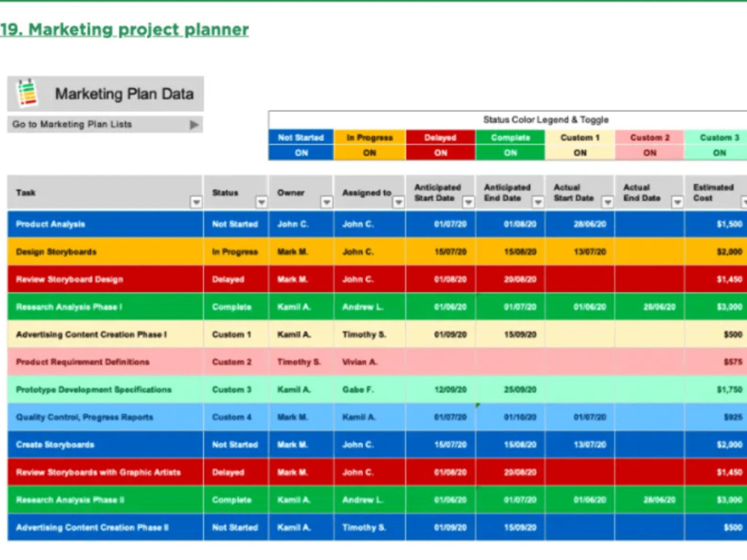Open the Assigned to column filter dropdown
Screen dimensions: 747x560
(x=398, y=202)
